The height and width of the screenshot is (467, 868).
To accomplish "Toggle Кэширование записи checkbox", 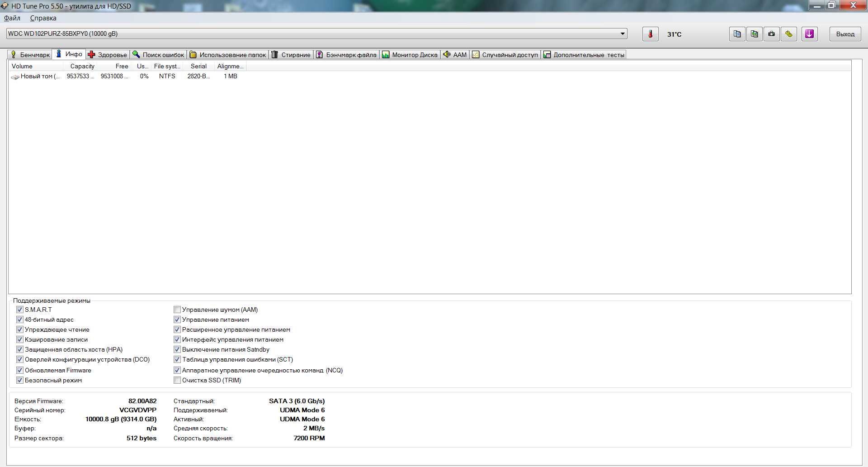I will tap(19, 339).
